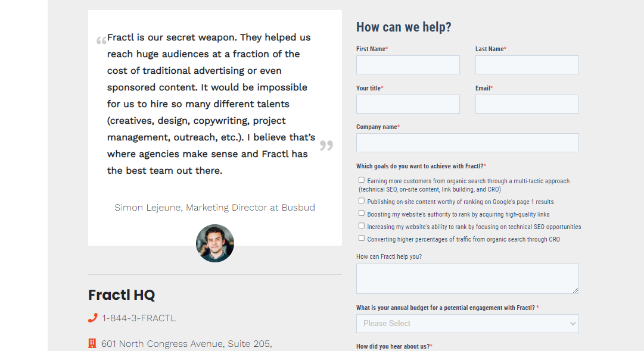Click the 'Company name' field label
Image resolution: width=644 pixels, height=351 pixels.
378,127
